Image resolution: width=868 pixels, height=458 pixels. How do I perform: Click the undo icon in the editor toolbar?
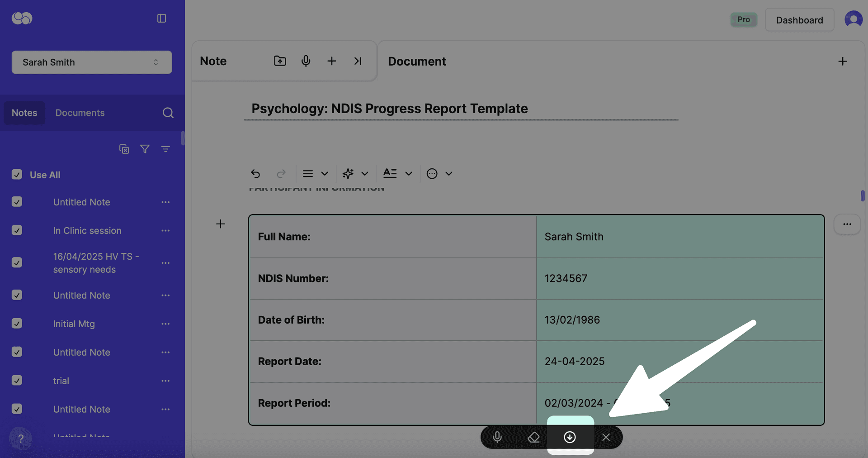(255, 173)
